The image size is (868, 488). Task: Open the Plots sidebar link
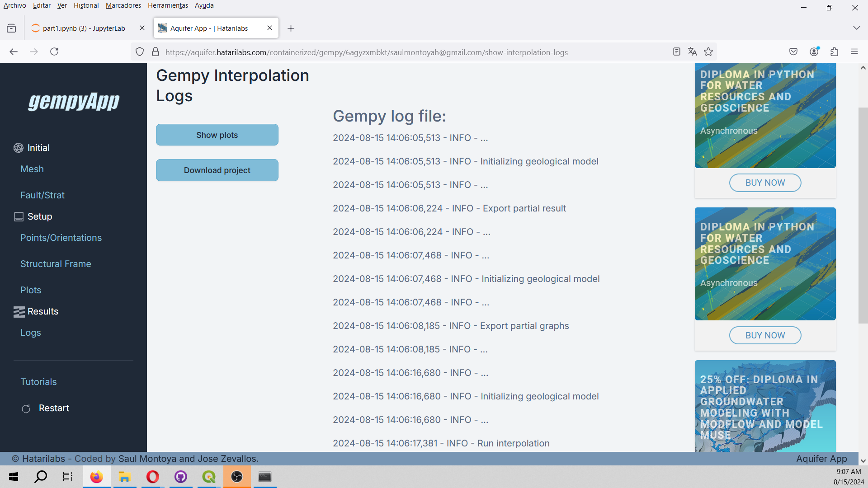click(31, 290)
